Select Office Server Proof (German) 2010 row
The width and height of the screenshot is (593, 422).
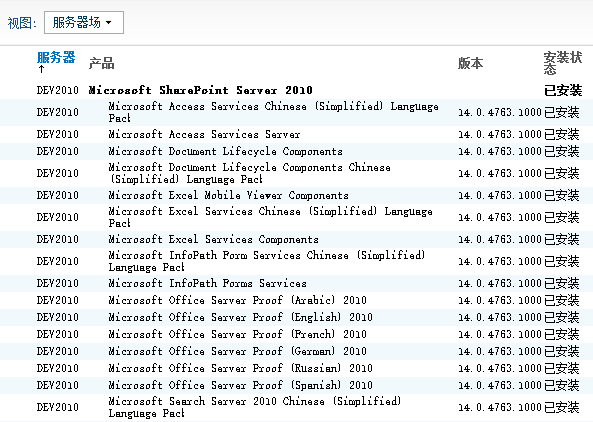pos(296,351)
